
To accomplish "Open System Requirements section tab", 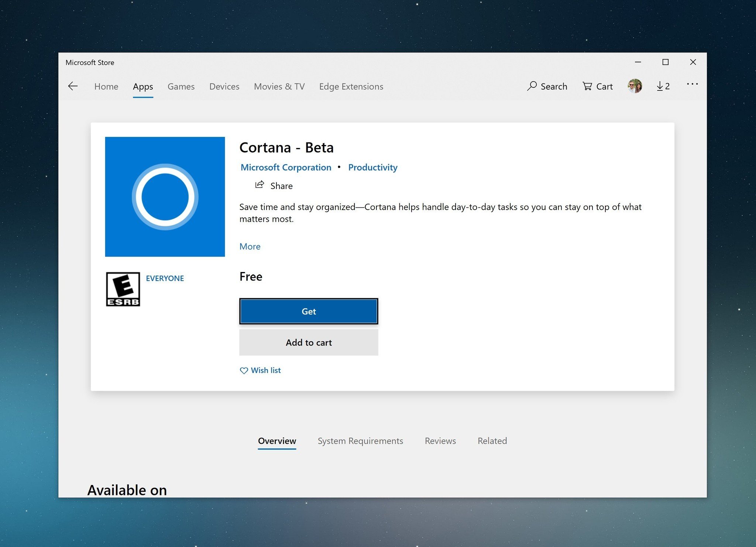I will [x=360, y=441].
